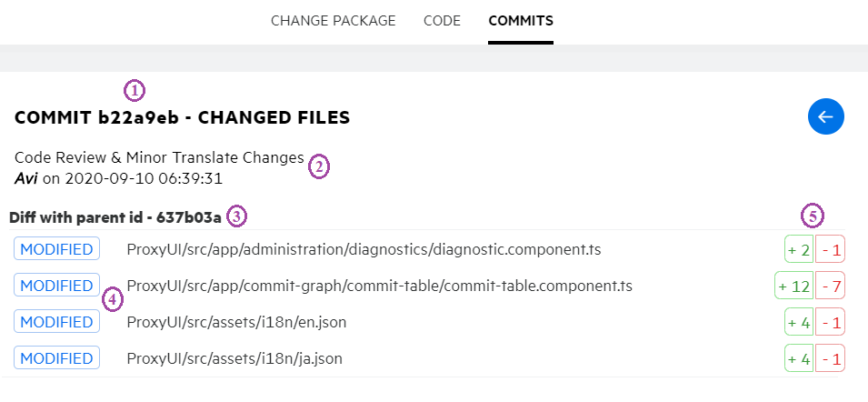Switch to the CHANGE PACKAGE tab
Screen dimensions: 868x402
[x=333, y=20]
